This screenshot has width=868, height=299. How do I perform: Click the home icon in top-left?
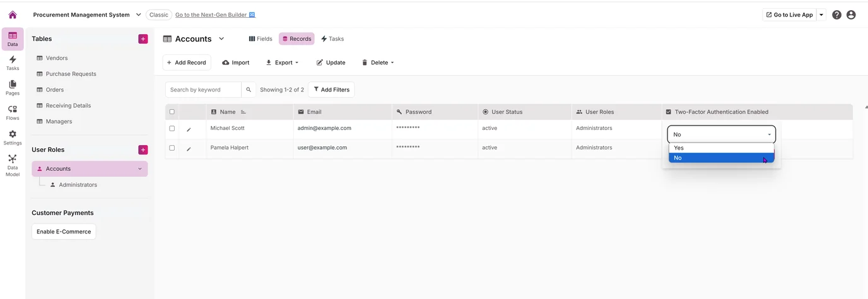pos(13,15)
